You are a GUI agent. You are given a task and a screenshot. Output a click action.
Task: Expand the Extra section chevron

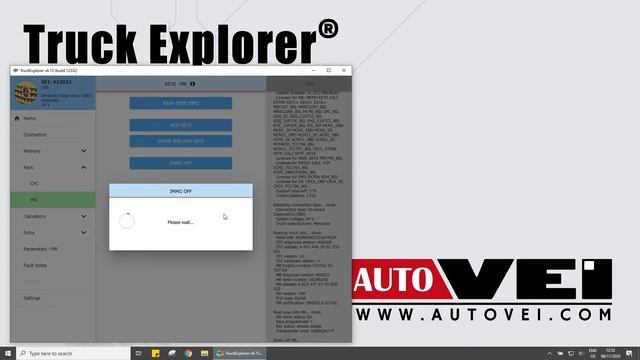click(x=83, y=233)
